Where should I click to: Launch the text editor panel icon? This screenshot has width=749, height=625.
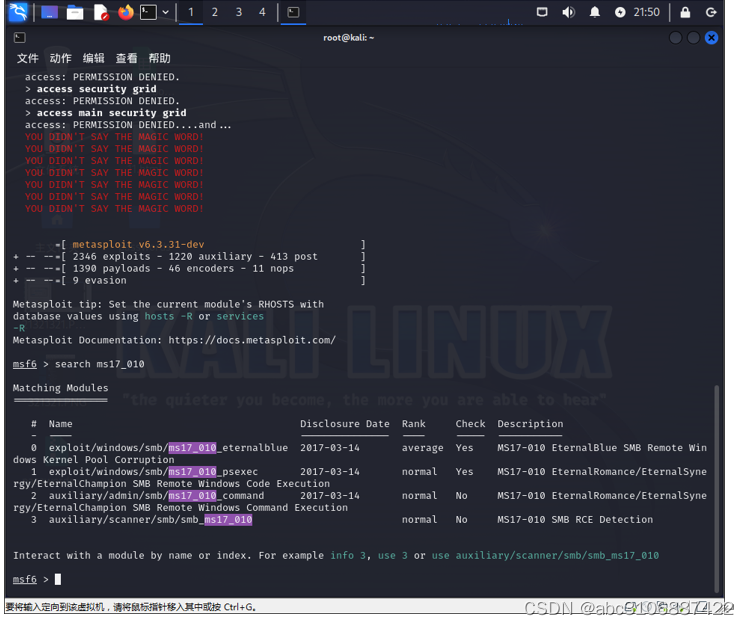(x=101, y=12)
